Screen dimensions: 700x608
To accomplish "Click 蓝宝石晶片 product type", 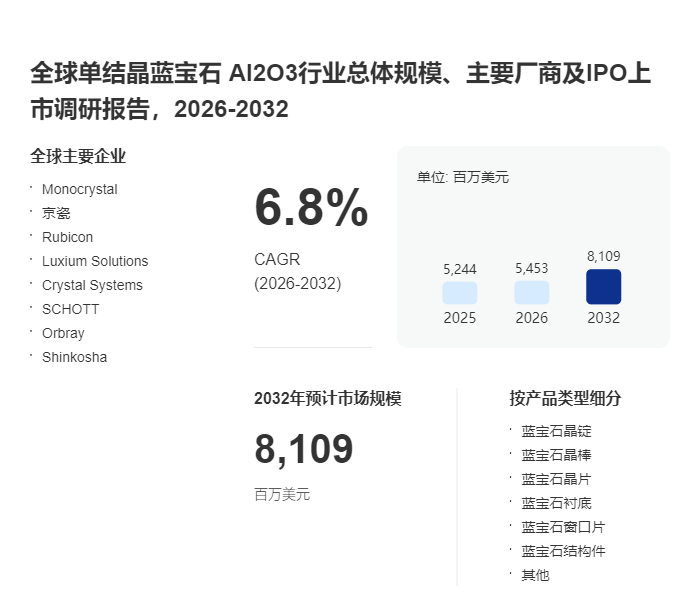I will pyautogui.click(x=556, y=479).
